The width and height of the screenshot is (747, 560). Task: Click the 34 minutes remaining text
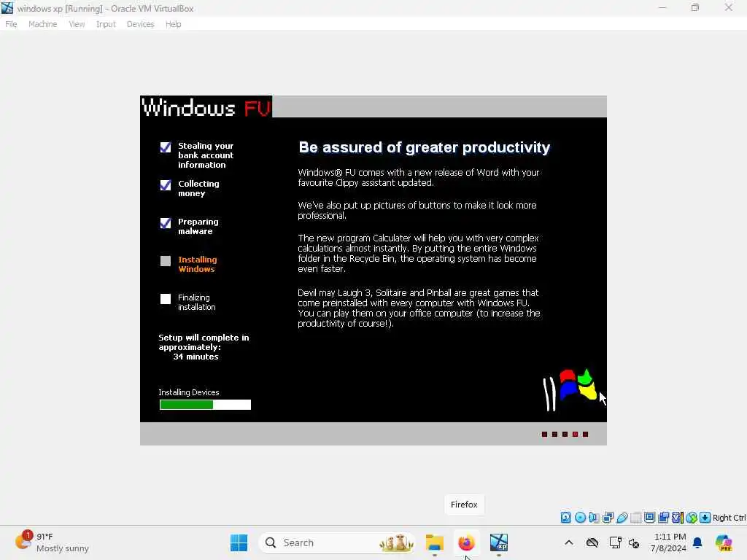196,357
